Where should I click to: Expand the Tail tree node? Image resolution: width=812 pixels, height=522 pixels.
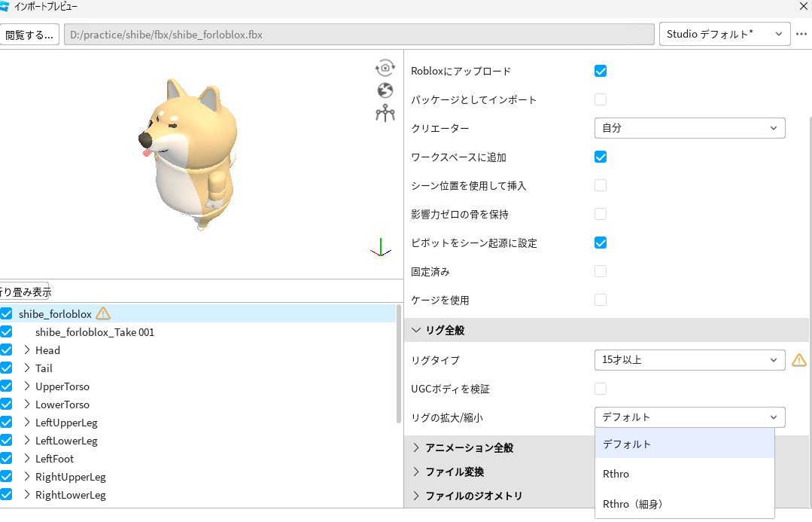[x=27, y=368]
